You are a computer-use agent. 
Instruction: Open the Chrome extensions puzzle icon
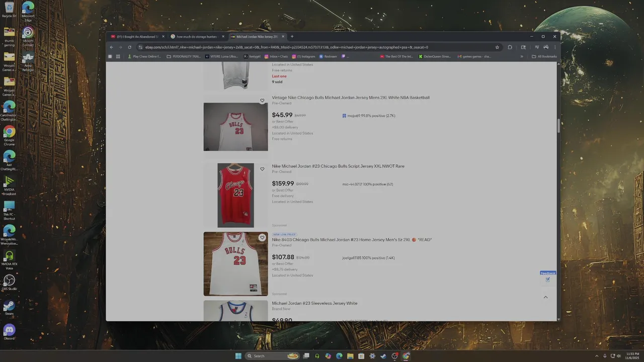tap(510, 47)
